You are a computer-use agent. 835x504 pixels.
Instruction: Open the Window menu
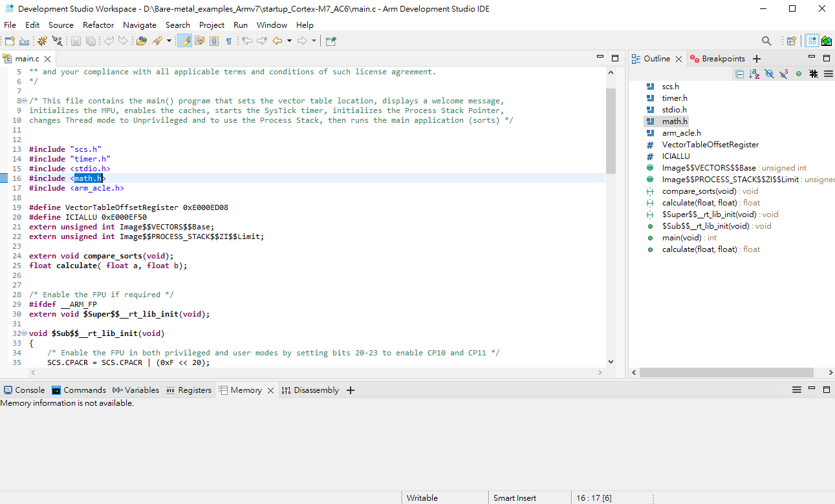272,25
